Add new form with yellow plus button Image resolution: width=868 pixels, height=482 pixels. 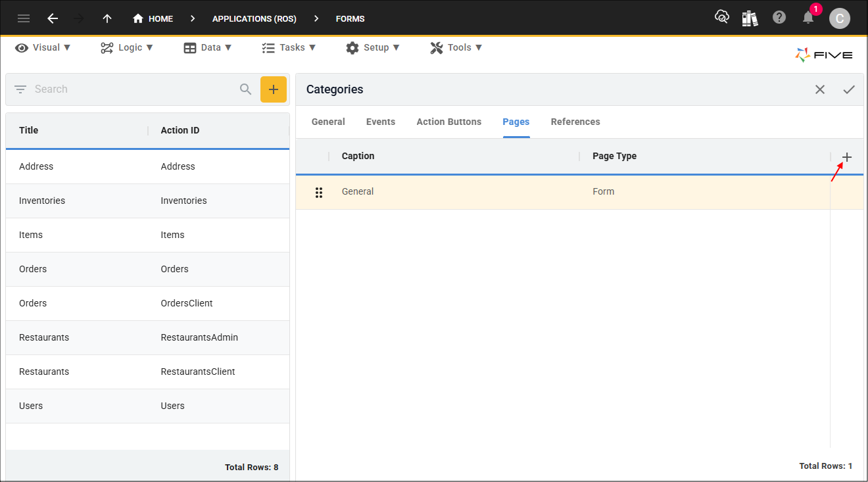click(274, 89)
